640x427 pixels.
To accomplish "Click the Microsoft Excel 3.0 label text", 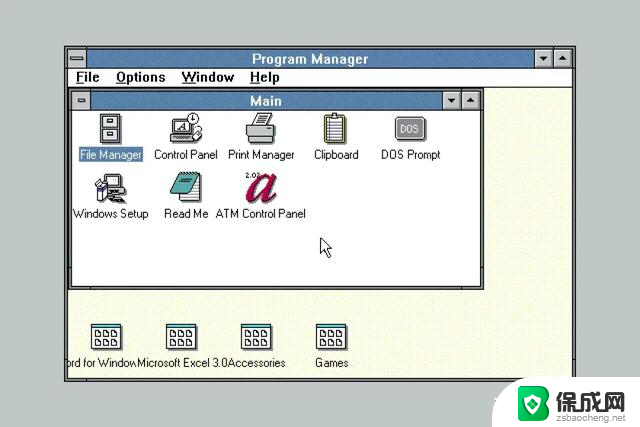I will coord(182,363).
